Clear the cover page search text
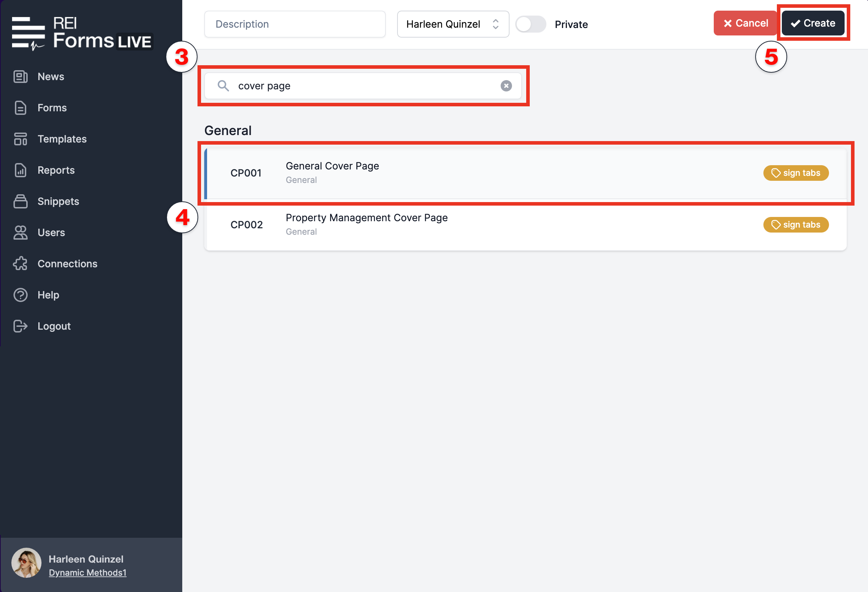The height and width of the screenshot is (592, 868). point(506,86)
